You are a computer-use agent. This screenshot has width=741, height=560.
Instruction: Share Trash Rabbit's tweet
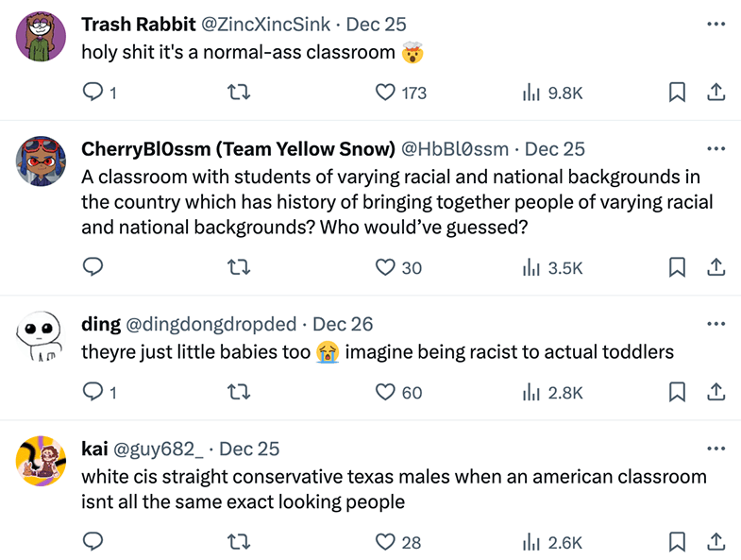[x=716, y=93]
